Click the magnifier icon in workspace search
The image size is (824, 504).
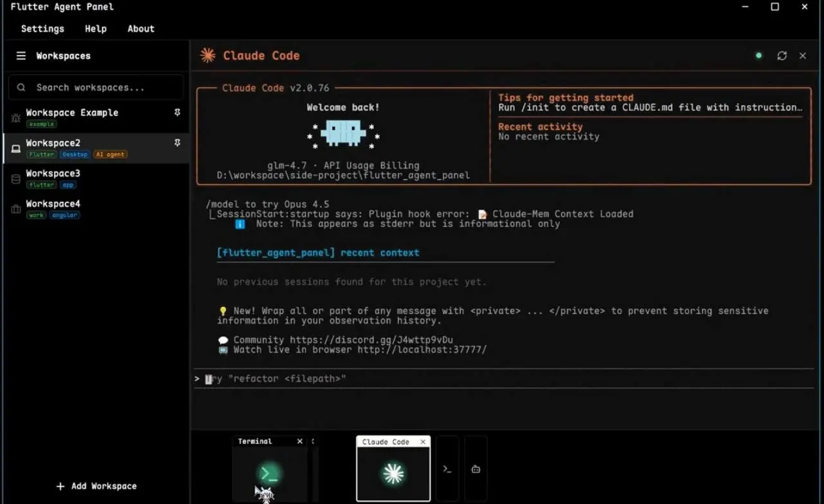(x=21, y=88)
